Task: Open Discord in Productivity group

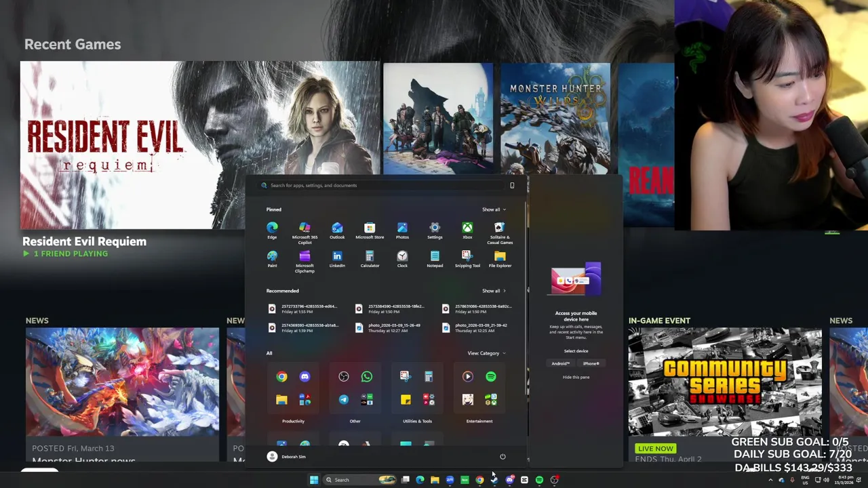Action: (304, 376)
